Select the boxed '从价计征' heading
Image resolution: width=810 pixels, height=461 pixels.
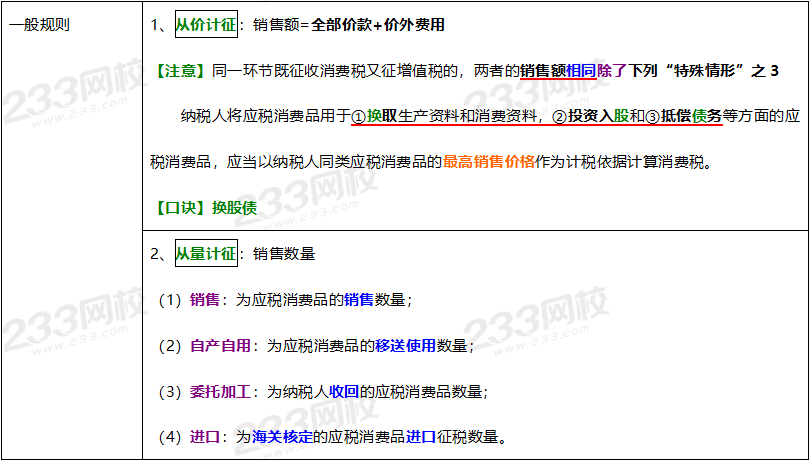pyautogui.click(x=206, y=25)
